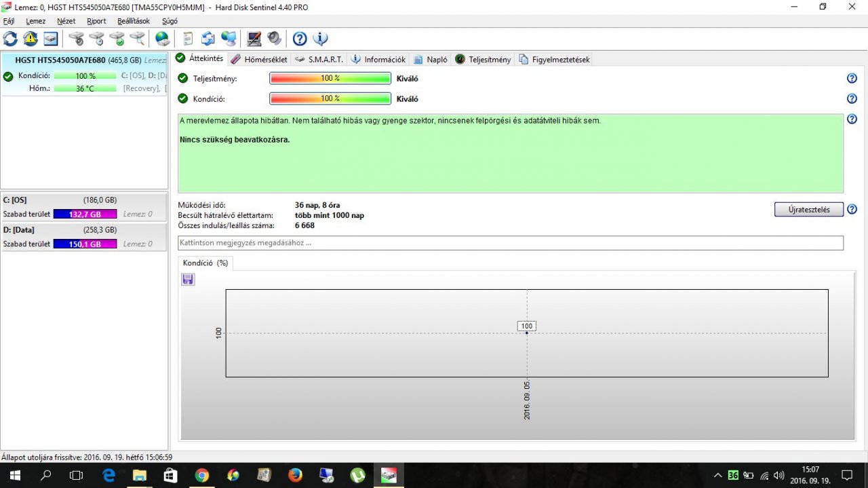Switch to the Napló tab
868x488 pixels.
pos(431,59)
